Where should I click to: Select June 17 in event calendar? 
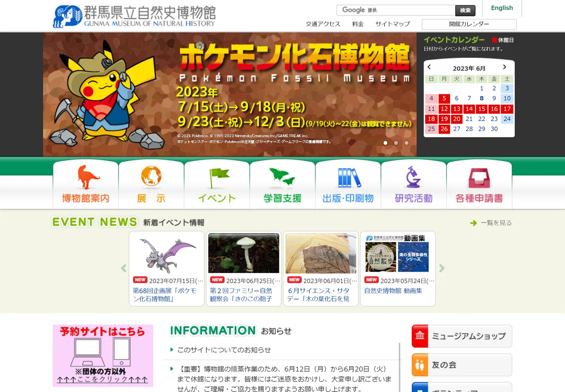[x=507, y=109]
